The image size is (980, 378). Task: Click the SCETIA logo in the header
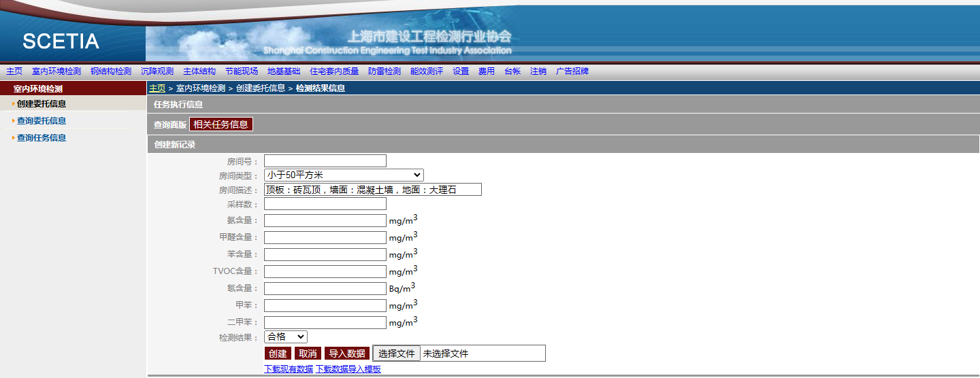coord(61,41)
